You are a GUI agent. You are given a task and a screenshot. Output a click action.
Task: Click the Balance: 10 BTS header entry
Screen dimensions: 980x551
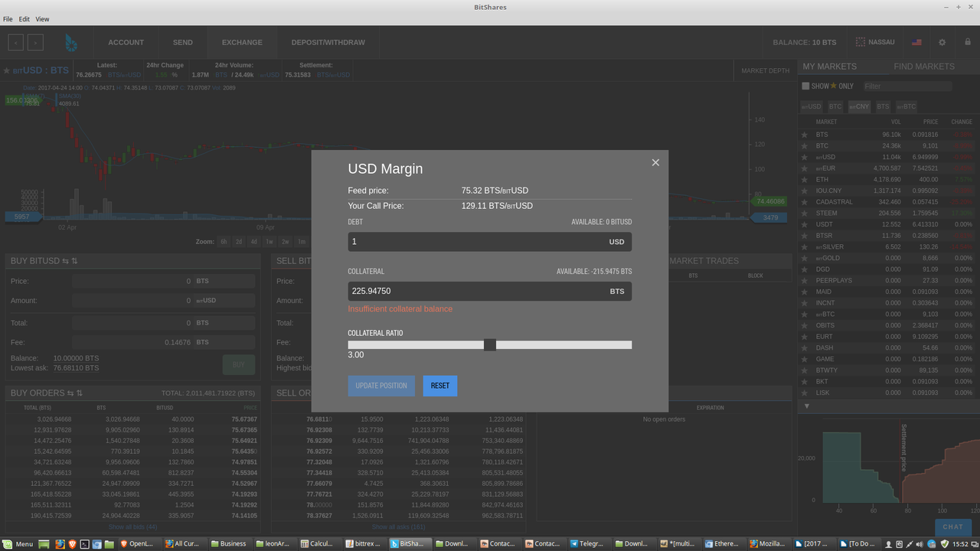[805, 43]
